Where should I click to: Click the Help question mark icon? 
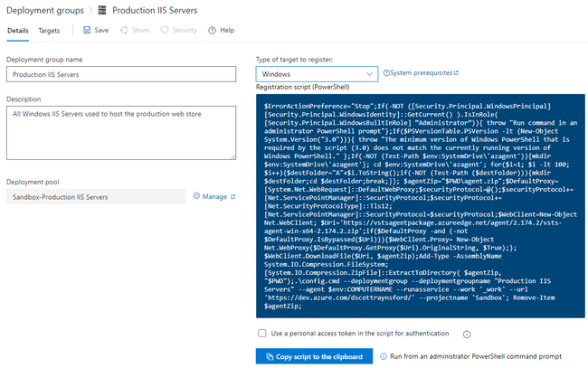click(x=213, y=31)
